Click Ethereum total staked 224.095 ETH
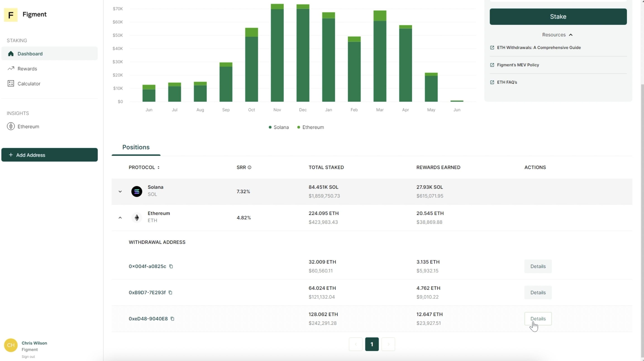 (324, 213)
